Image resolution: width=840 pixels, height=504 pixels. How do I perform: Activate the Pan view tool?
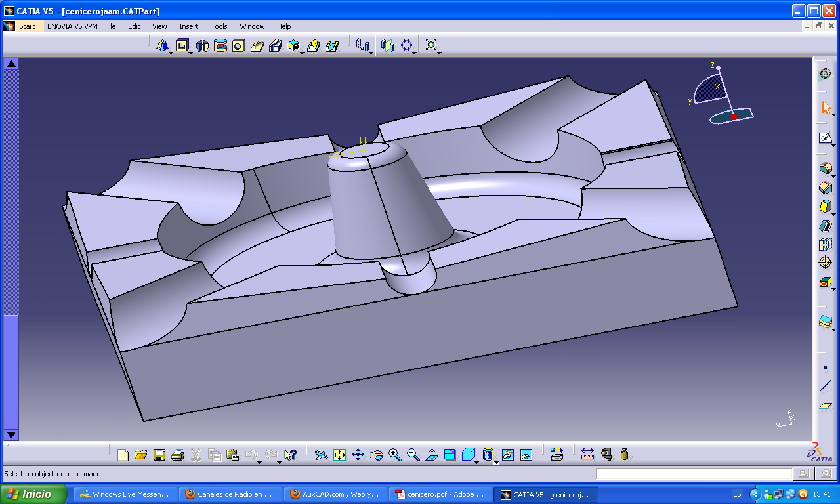[358, 454]
